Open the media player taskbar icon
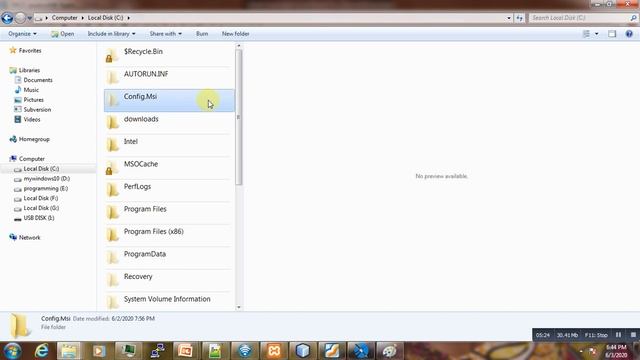This screenshot has height=360, width=640. click(98, 351)
